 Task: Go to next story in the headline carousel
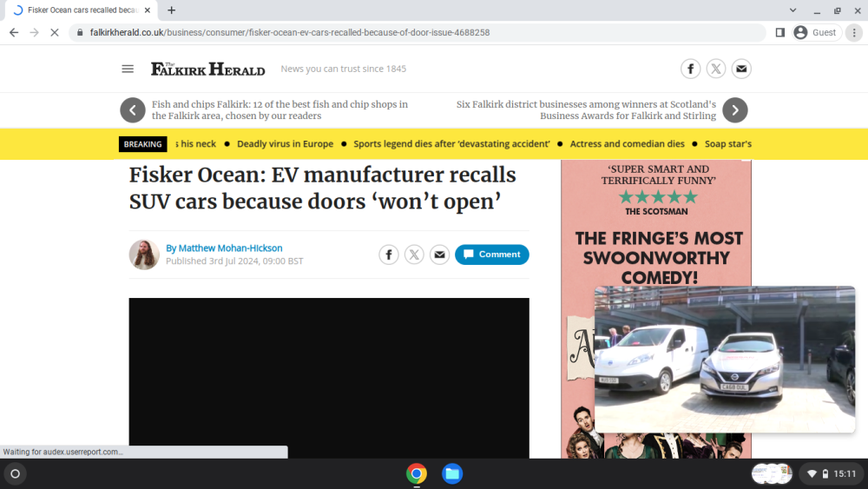point(735,110)
